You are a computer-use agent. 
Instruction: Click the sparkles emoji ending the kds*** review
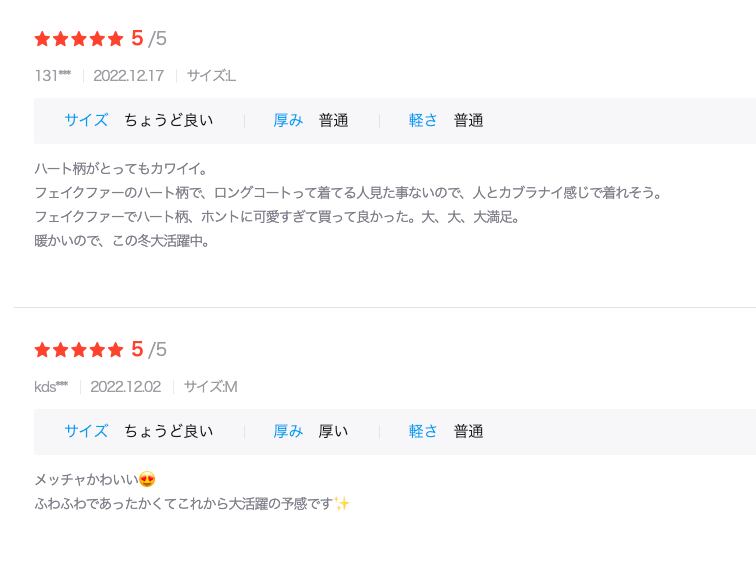point(342,504)
